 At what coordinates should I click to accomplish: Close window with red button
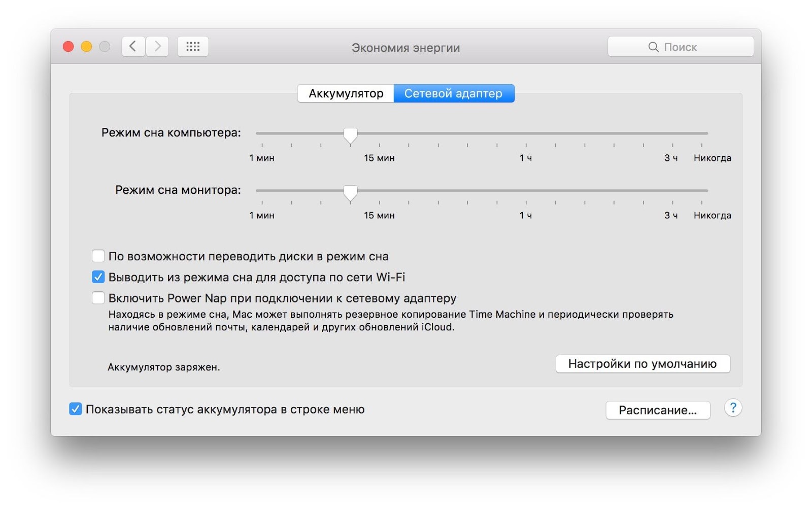(68, 47)
